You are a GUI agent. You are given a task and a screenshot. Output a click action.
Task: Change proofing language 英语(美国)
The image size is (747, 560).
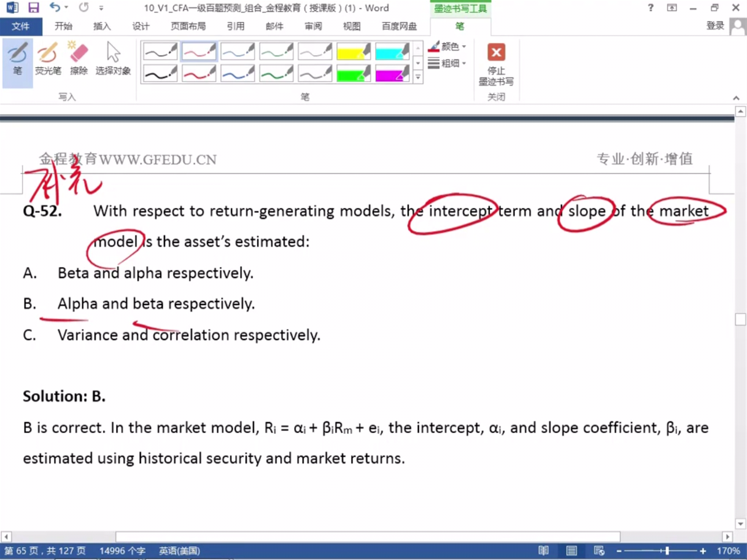click(x=179, y=551)
